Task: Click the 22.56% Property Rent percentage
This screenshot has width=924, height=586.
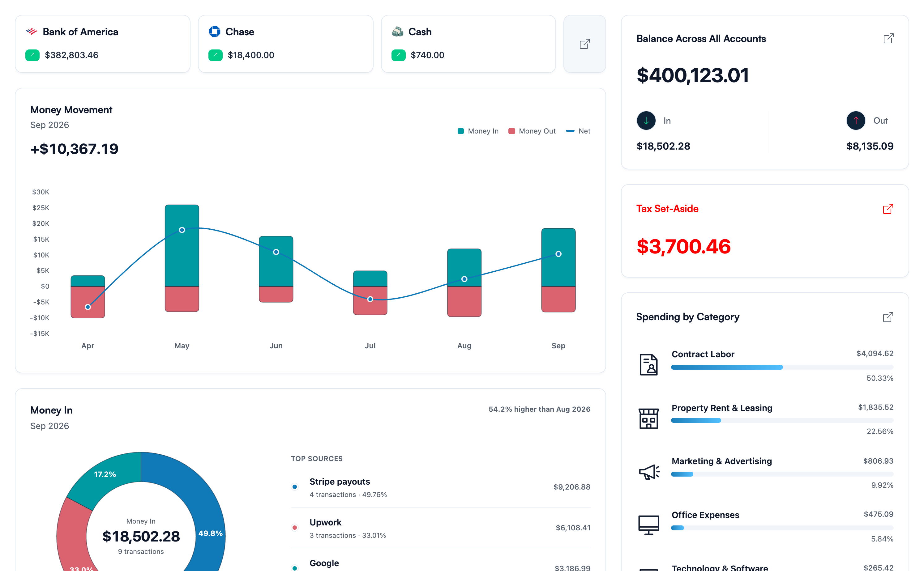Action: click(x=880, y=431)
